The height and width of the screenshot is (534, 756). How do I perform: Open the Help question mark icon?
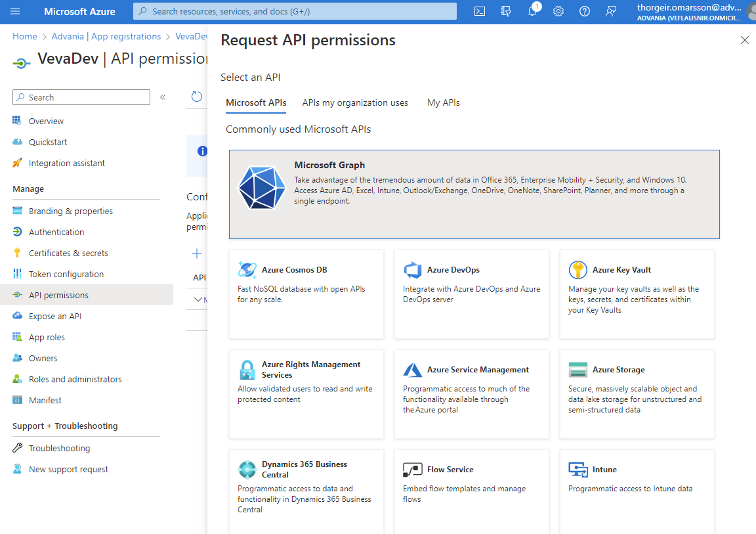coord(584,11)
